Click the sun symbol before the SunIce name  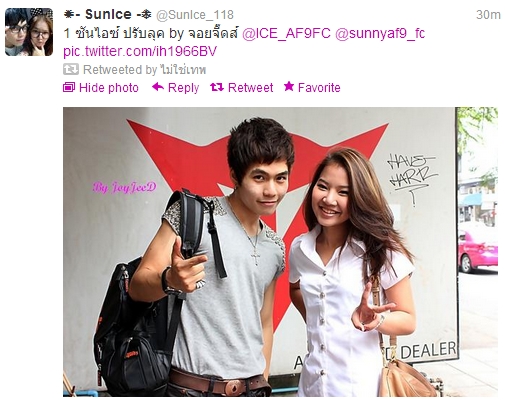click(69, 15)
